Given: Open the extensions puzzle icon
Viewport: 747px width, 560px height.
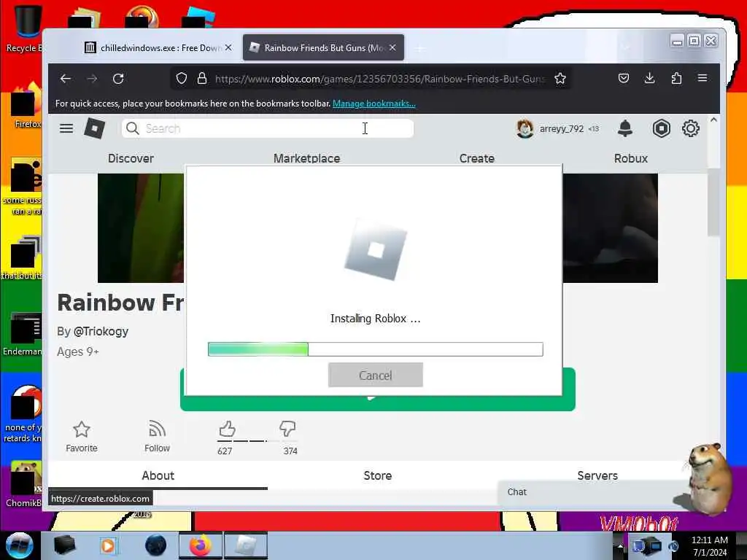Looking at the screenshot, I should click(x=676, y=78).
